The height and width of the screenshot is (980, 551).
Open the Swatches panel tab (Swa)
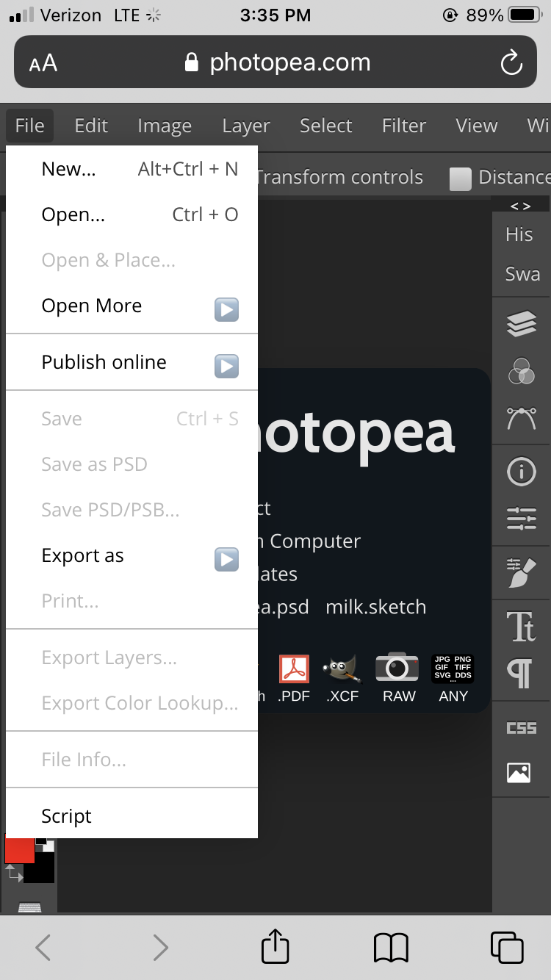pos(522,274)
